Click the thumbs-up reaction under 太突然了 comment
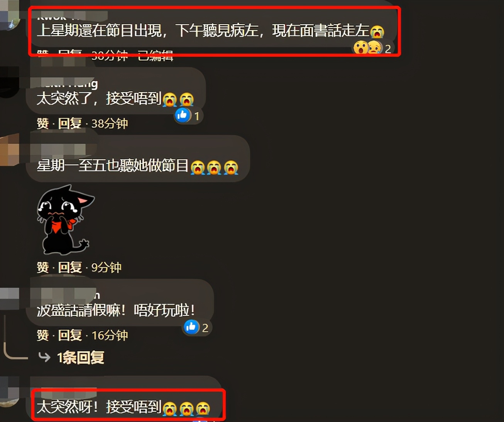Screen dimensions: 504x422 [x=183, y=115]
